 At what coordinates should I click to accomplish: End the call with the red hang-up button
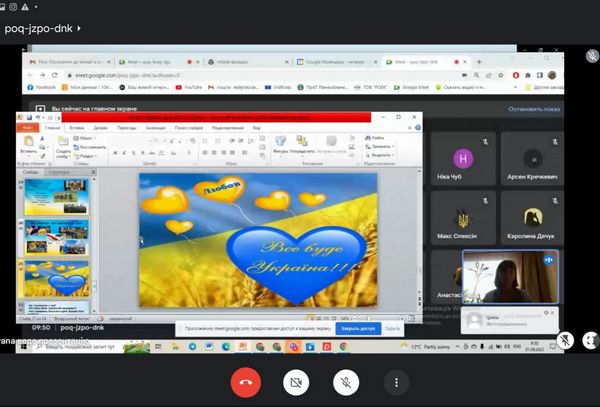pyautogui.click(x=246, y=382)
